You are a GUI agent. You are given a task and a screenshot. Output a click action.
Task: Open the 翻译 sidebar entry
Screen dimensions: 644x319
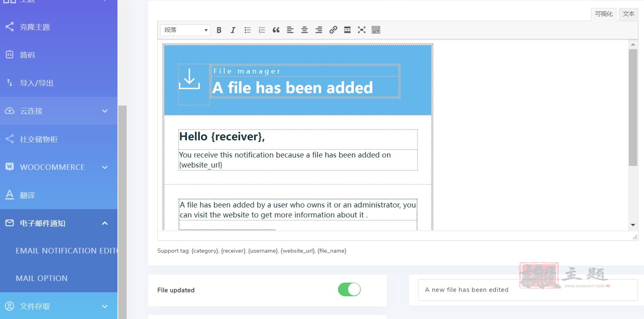pos(59,195)
